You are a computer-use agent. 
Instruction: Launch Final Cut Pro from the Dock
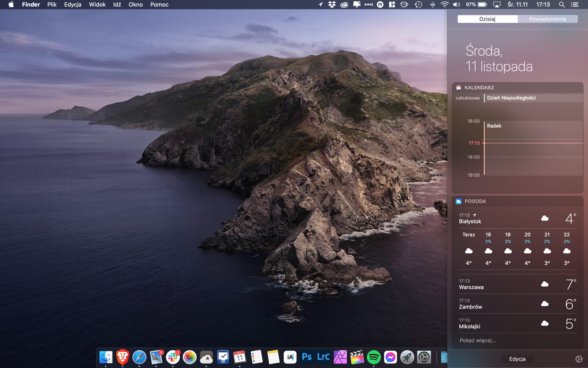[357, 357]
